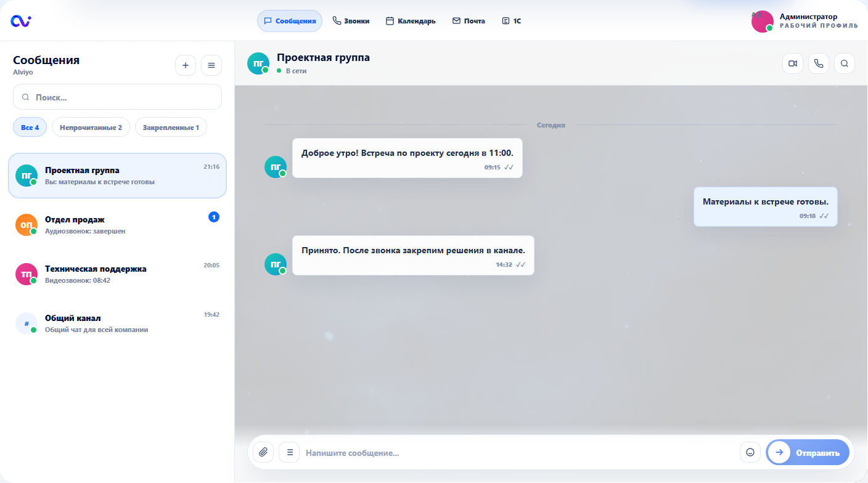
Task: Click the Отправить send button
Action: 808,452
